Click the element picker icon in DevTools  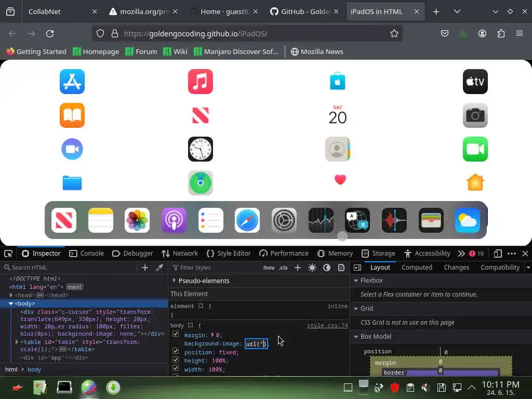(8, 254)
